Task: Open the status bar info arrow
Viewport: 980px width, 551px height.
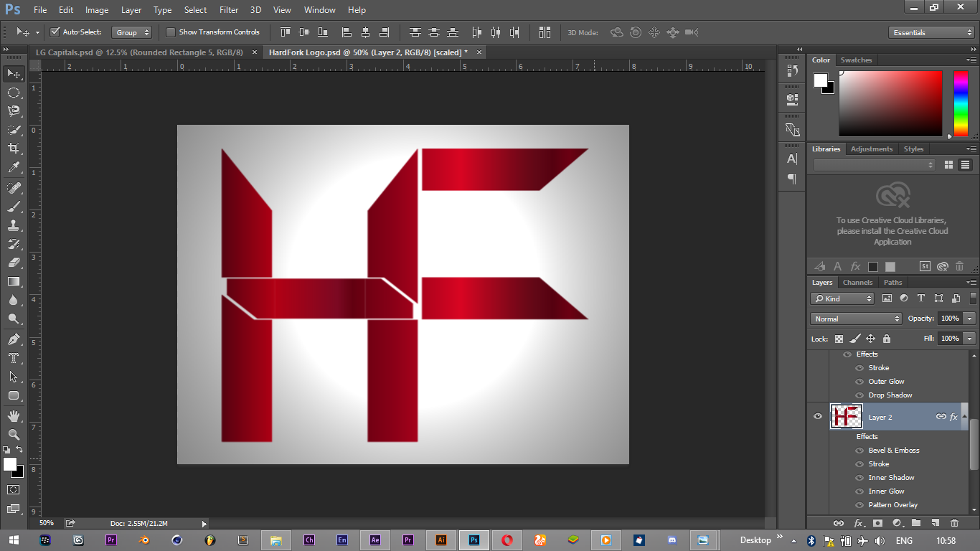Action: click(x=204, y=524)
